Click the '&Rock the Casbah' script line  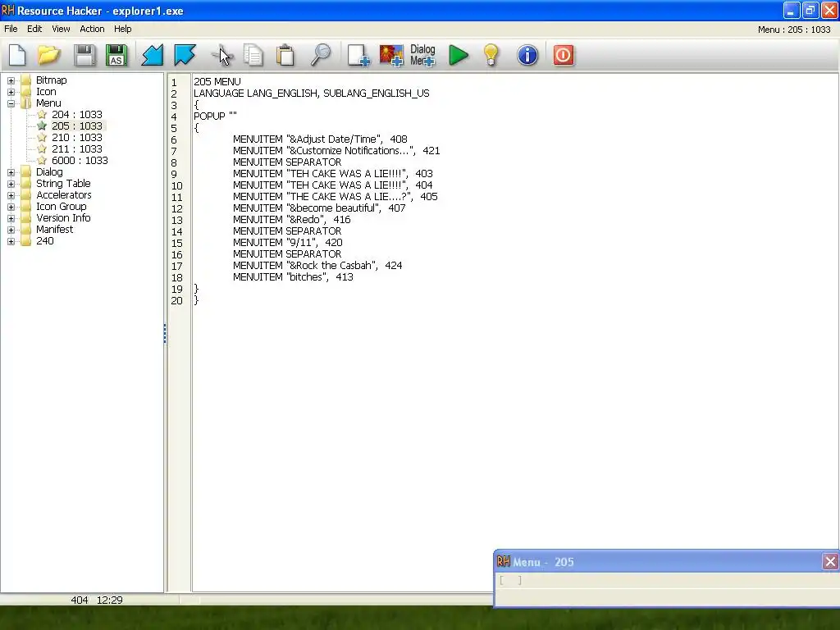[x=317, y=265]
